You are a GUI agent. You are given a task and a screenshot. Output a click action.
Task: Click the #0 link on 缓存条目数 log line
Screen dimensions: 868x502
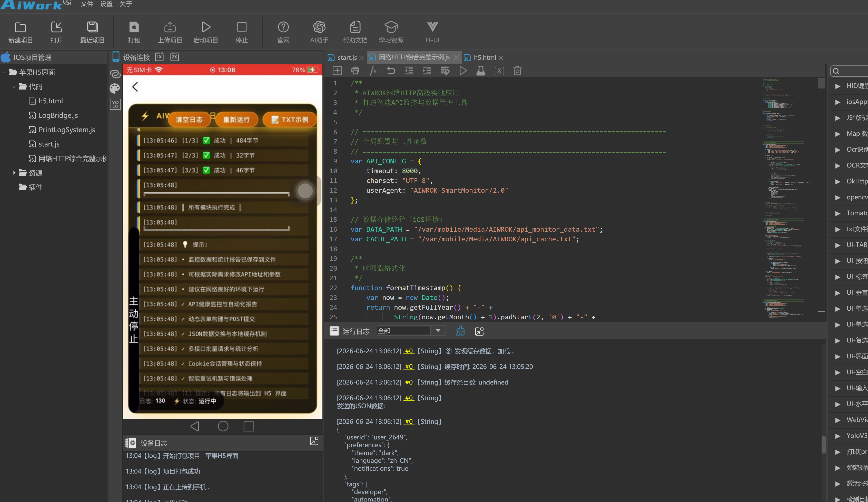tap(409, 382)
